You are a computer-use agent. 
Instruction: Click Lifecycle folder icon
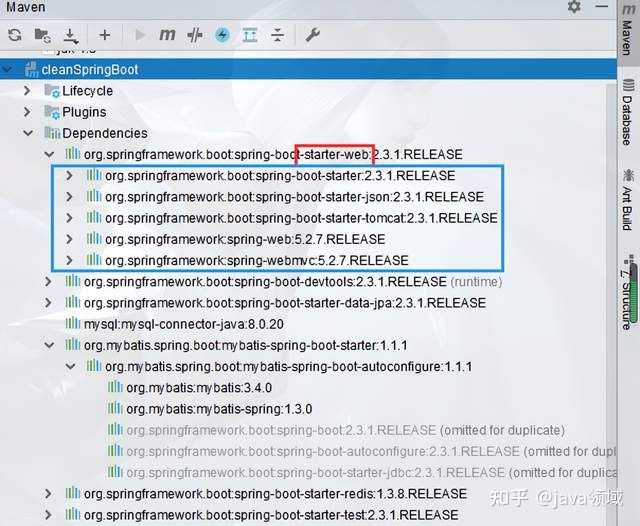click(x=52, y=91)
